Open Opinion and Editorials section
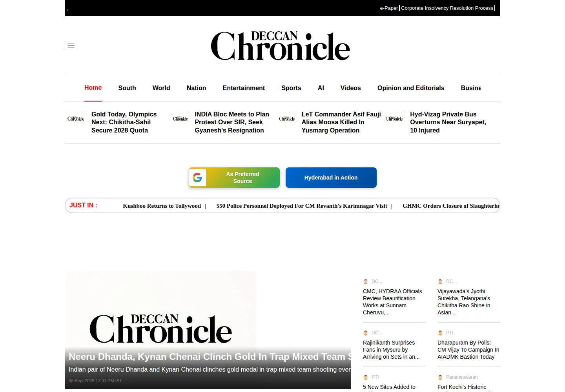565x392 pixels. 411,88
